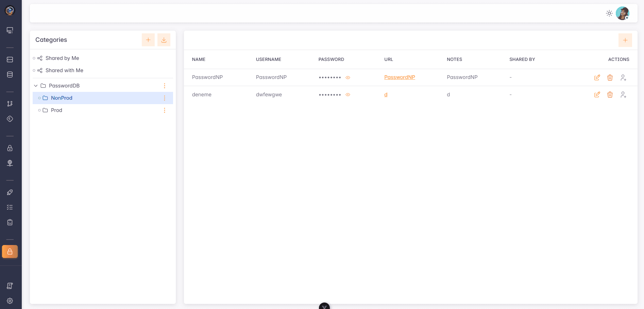Select the PasswordDB folder

pyautogui.click(x=64, y=86)
